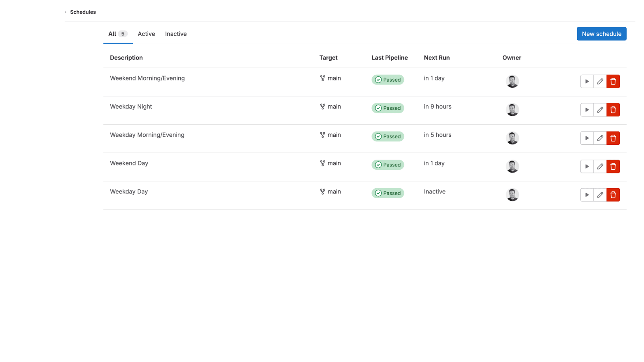Select the 'Weekday Day' description text
Image resolution: width=644 pixels, height=362 pixels.
pos(129,192)
